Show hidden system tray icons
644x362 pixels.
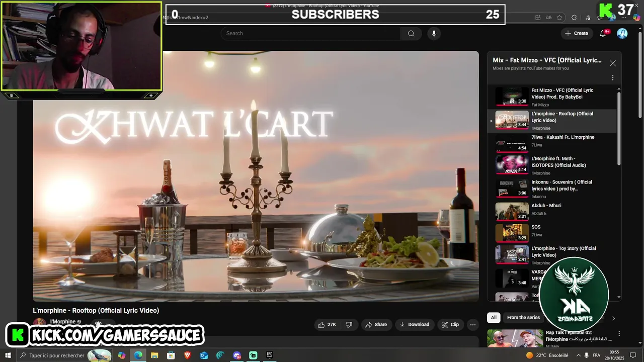(x=578, y=355)
